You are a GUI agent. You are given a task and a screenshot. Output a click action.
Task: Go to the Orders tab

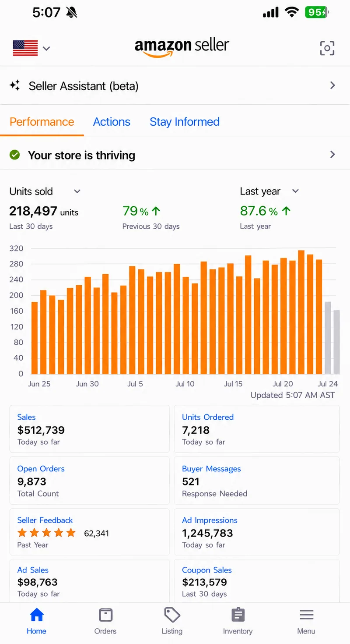coord(105,621)
